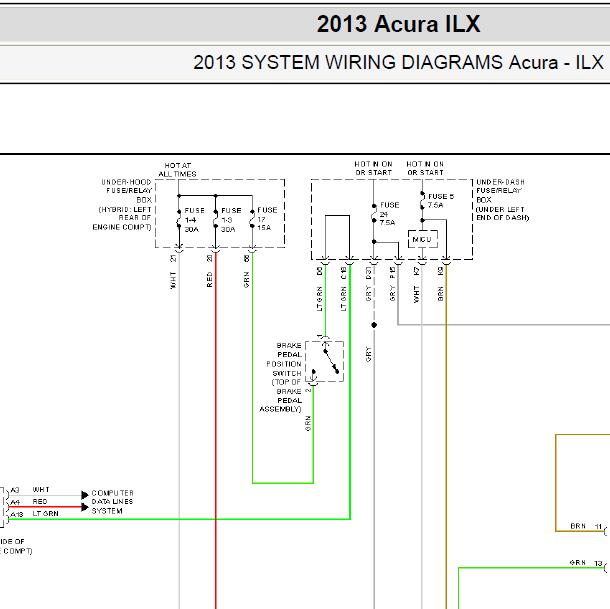Viewport: 610px width, 609px height.
Task: Click the LT GRN label at terminal C16
Action: coord(344,298)
